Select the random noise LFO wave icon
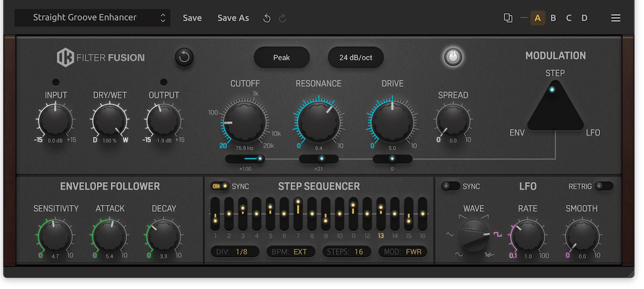 489,255
